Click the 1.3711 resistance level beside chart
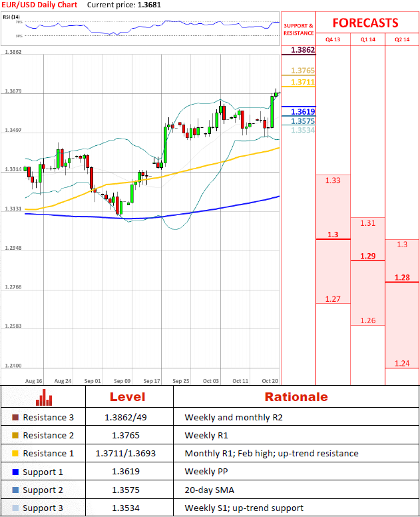420x517 pixels. coord(303,82)
